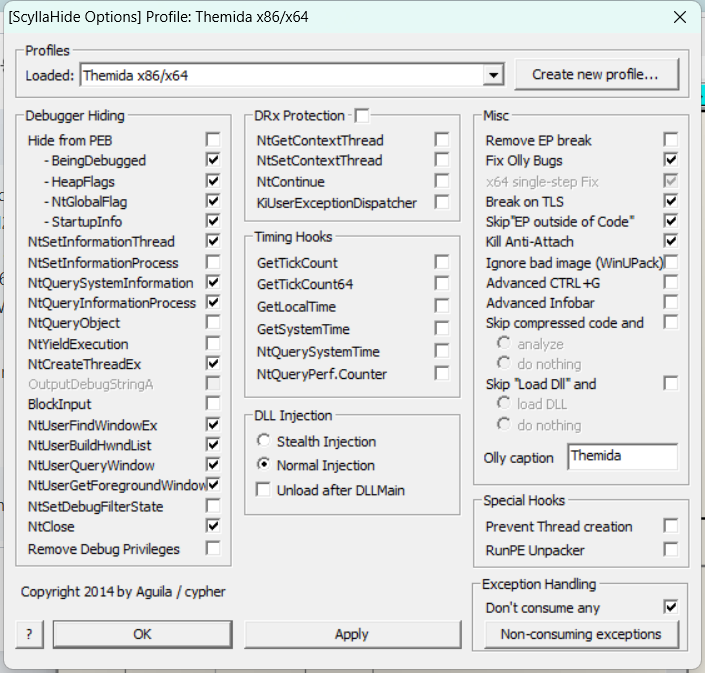Select Stealth Injection radio button
705x673 pixels.
pos(263,441)
